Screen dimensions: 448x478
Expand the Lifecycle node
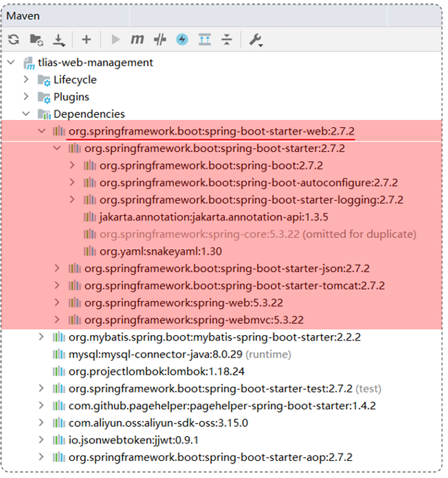26,79
